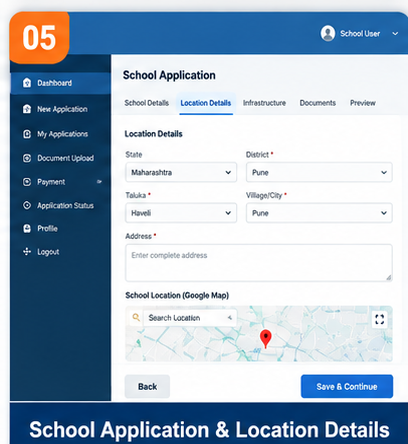Click the fullscreen icon on the map
The width and height of the screenshot is (408, 444).
[x=380, y=319]
